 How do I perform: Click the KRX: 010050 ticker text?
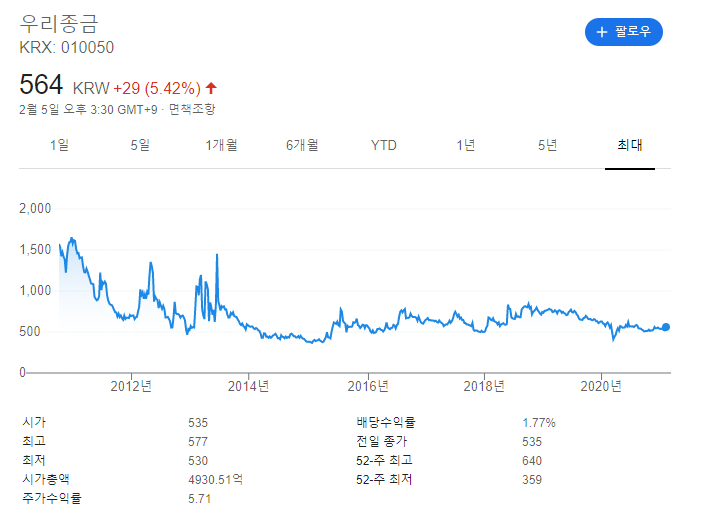pyautogui.click(x=66, y=47)
